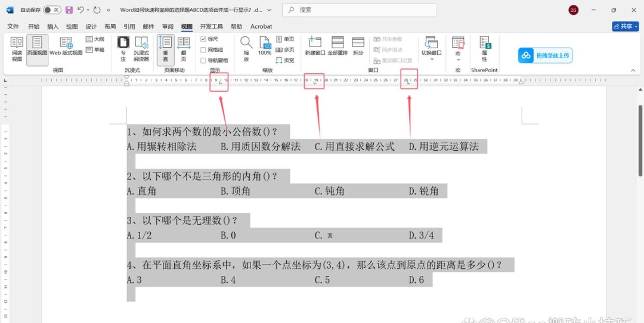This screenshot has height=323, width=644.
Task: Open the ZG account avatar
Action: (x=574, y=10)
